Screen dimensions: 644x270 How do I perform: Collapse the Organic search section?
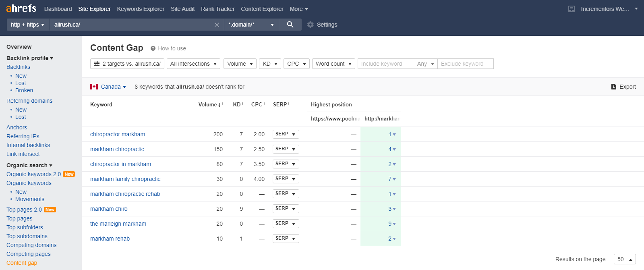(29, 165)
